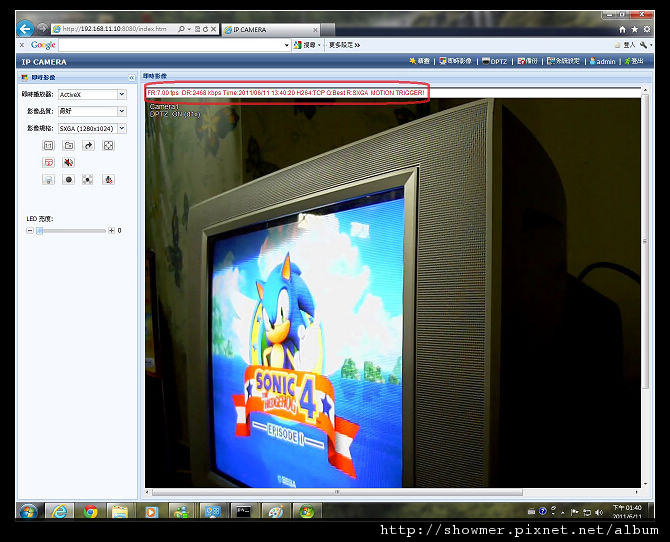Open Windows Explorer folder from taskbar
The width and height of the screenshot is (670, 542).
[120, 511]
